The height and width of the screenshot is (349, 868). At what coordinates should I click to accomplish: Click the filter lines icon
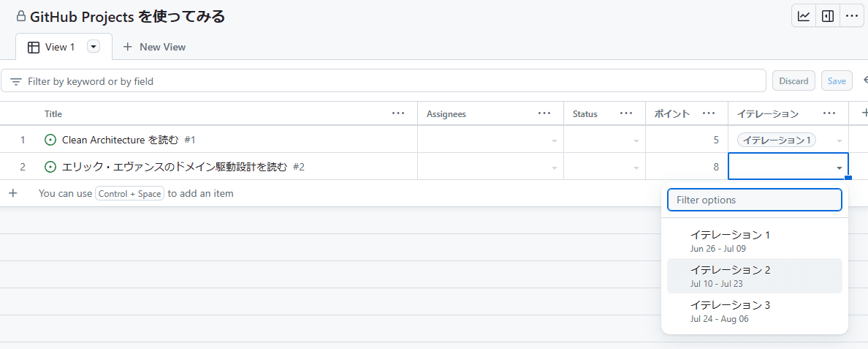point(16,81)
